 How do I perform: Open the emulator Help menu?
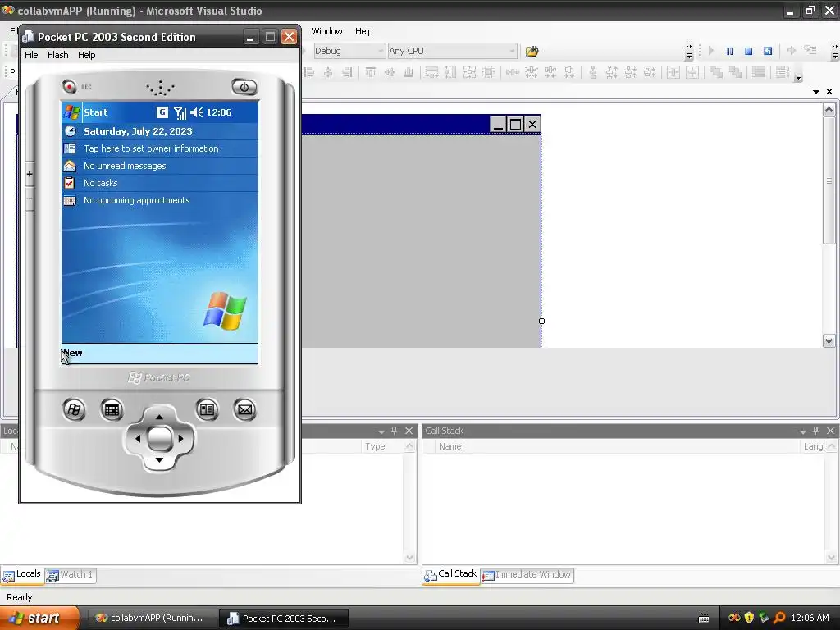click(86, 55)
